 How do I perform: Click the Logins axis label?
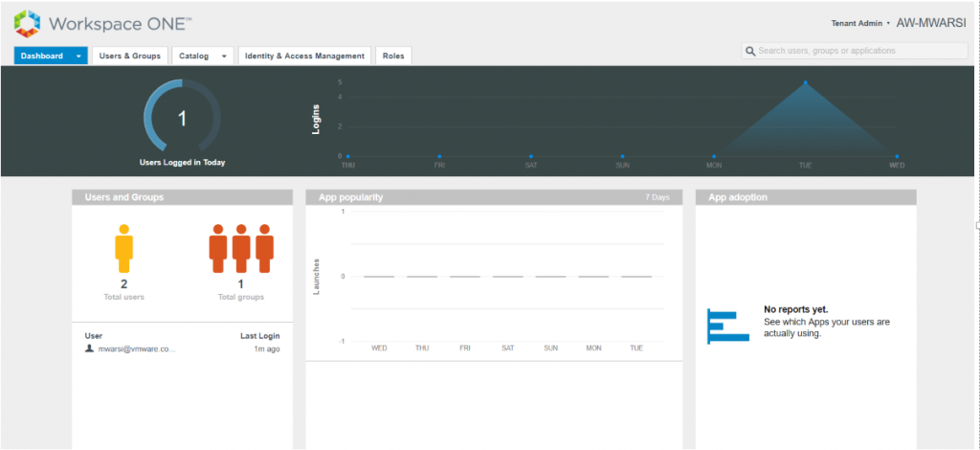pos(316,120)
